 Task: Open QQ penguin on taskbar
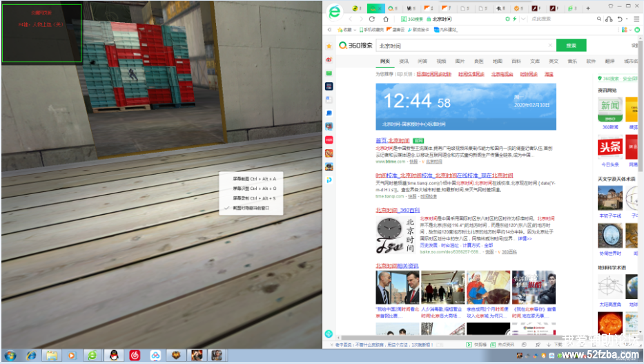pyautogui.click(x=114, y=356)
